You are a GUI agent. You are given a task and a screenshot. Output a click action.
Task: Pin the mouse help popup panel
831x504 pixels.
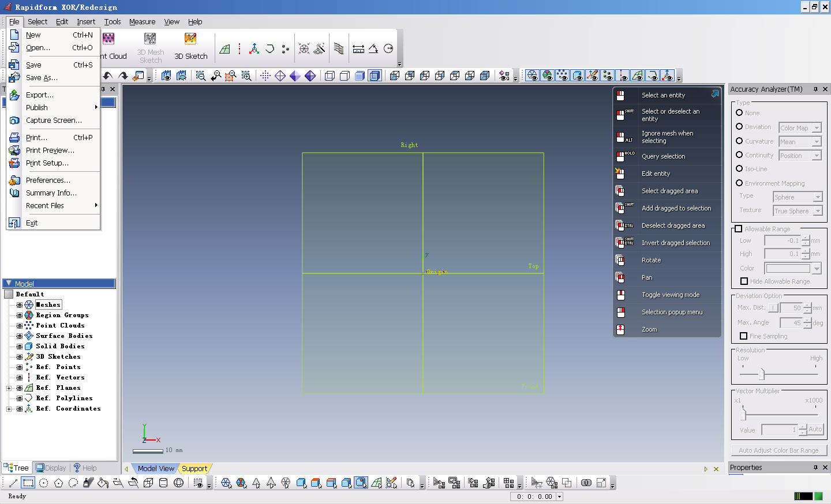tap(715, 93)
